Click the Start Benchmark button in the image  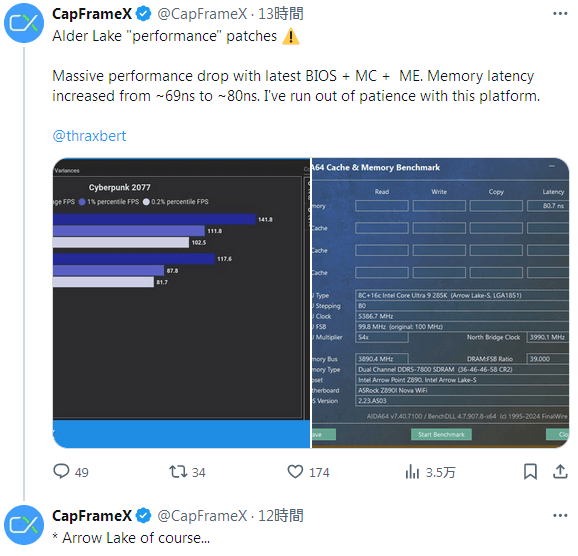(441, 434)
